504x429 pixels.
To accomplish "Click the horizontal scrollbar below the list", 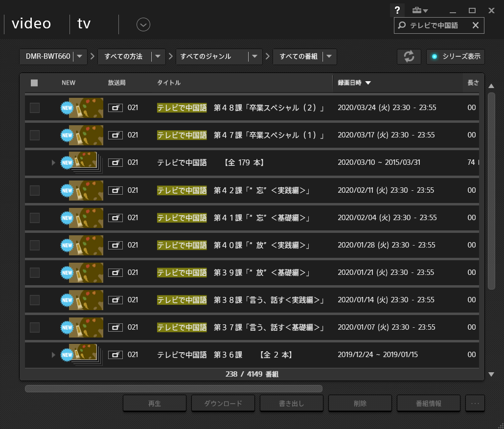I will (173, 389).
